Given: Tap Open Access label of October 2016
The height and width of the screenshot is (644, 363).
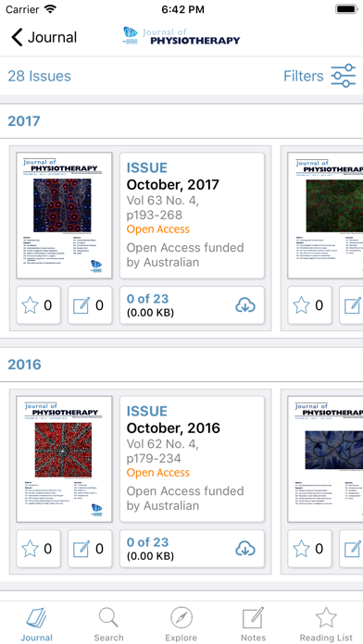Looking at the screenshot, I should tap(157, 473).
